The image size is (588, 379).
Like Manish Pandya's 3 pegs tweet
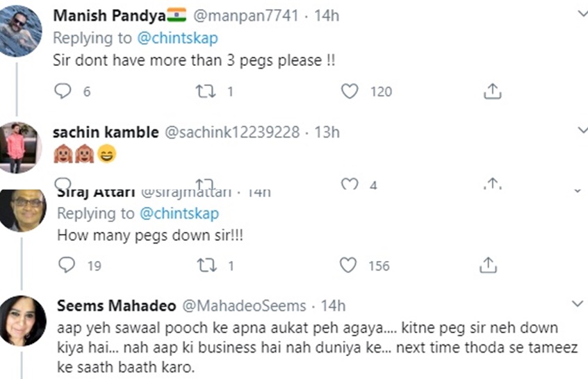tap(350, 91)
